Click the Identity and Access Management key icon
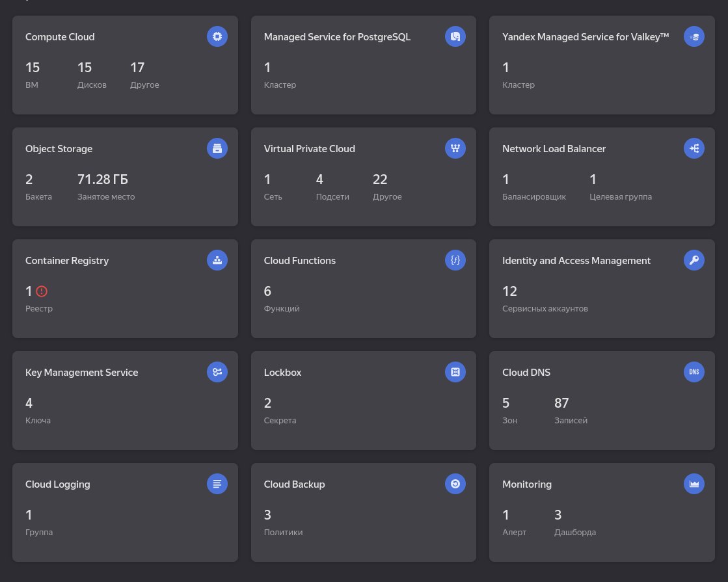Image resolution: width=728 pixels, height=582 pixels. [x=694, y=260]
